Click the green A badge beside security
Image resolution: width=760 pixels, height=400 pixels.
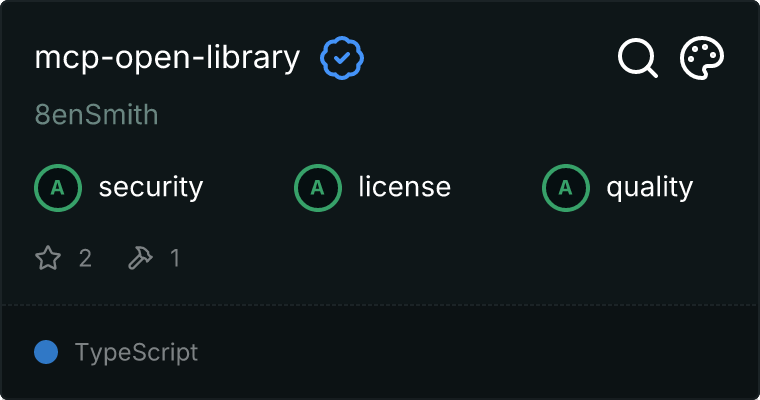[58, 188]
